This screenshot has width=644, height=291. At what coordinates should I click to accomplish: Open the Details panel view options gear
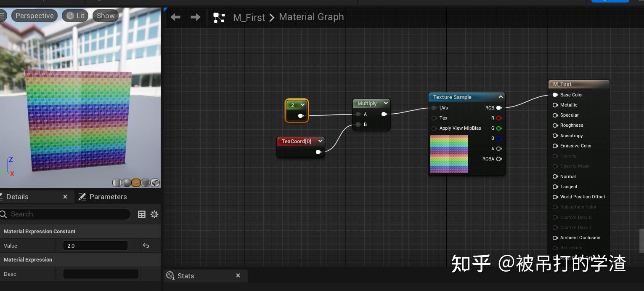(x=154, y=214)
